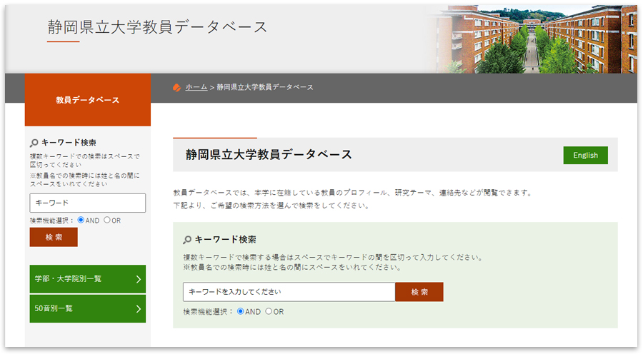
Task: Click the sidebar magnifier icon beside キーワード検索
Action: point(34,143)
